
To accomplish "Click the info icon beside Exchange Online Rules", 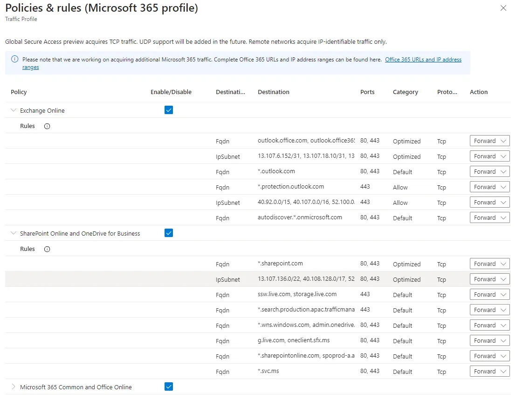I will 47,126.
